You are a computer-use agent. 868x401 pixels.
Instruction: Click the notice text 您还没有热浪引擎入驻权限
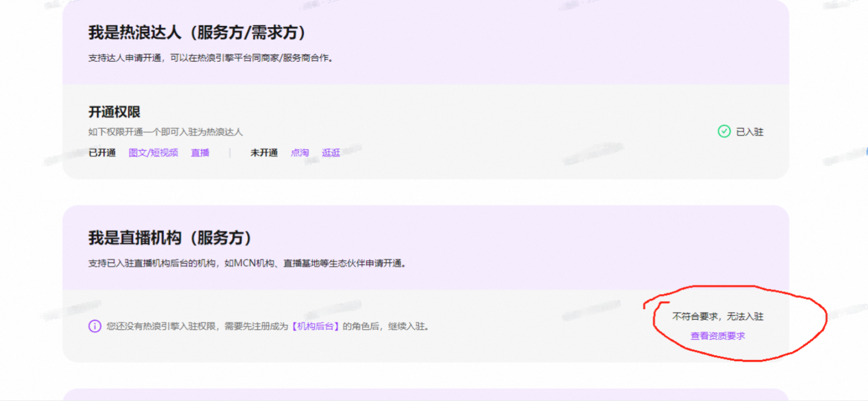pyautogui.click(x=267, y=326)
